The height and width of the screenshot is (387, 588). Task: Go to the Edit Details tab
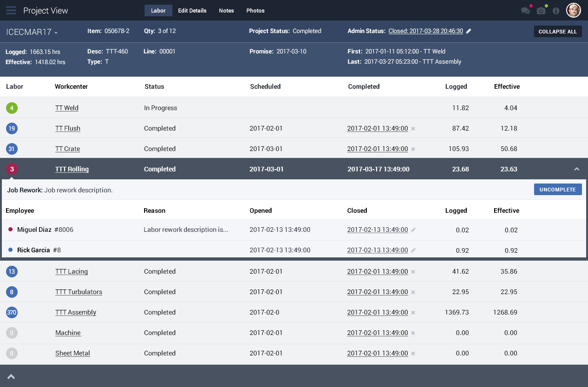[x=192, y=11]
